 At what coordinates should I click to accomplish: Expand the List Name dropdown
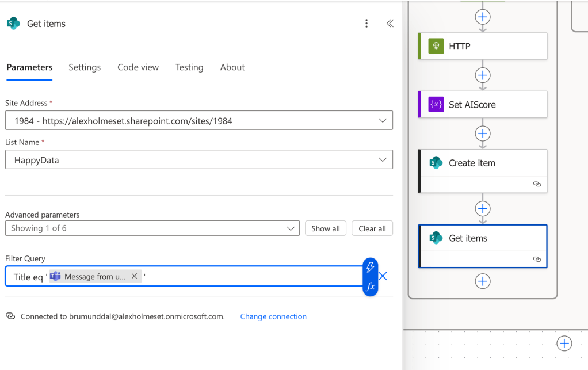point(383,160)
